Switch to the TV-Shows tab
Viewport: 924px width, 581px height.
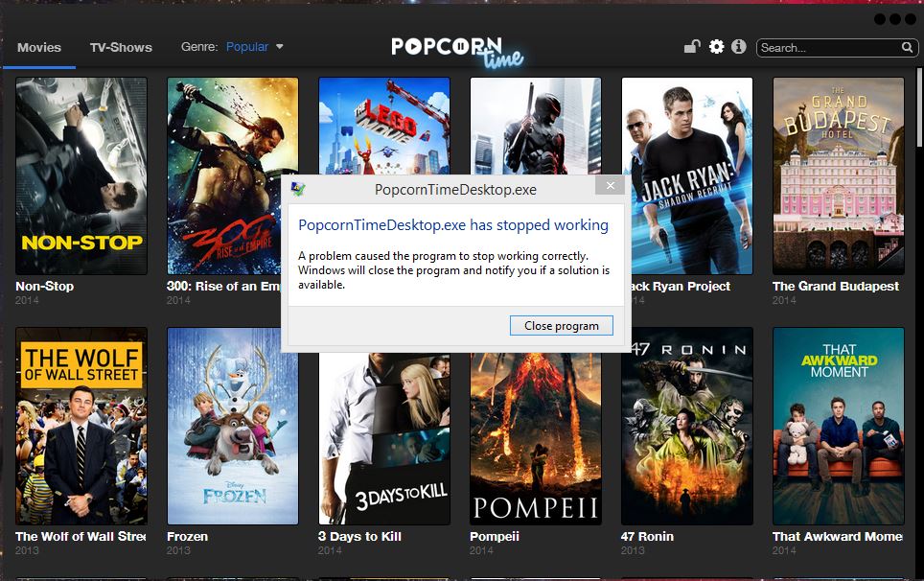121,47
